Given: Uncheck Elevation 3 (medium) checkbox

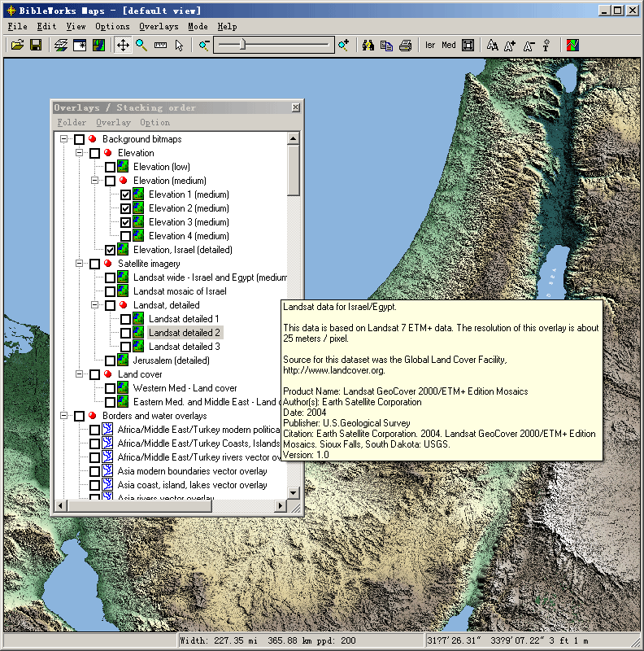Looking at the screenshot, I should point(126,222).
